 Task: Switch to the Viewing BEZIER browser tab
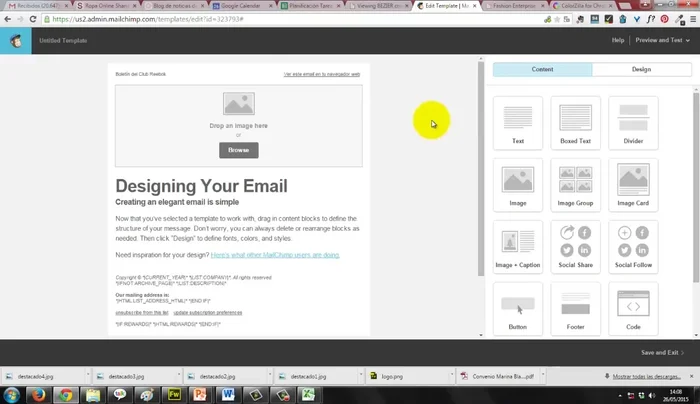pos(378,6)
